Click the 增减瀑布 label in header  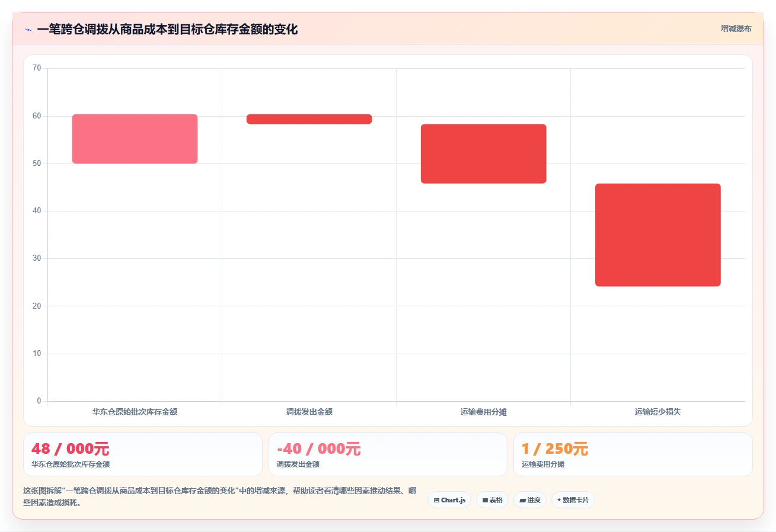736,28
